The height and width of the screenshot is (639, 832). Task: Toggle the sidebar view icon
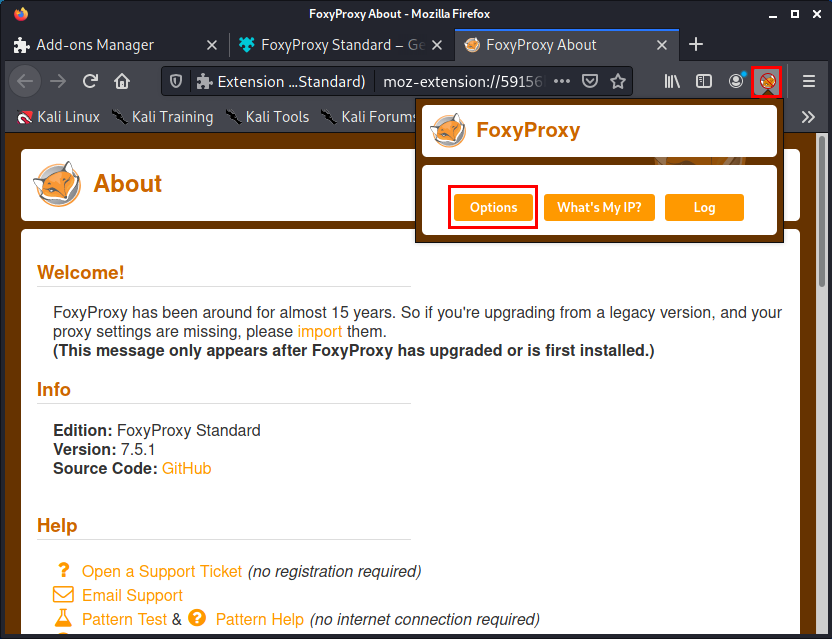click(x=704, y=81)
